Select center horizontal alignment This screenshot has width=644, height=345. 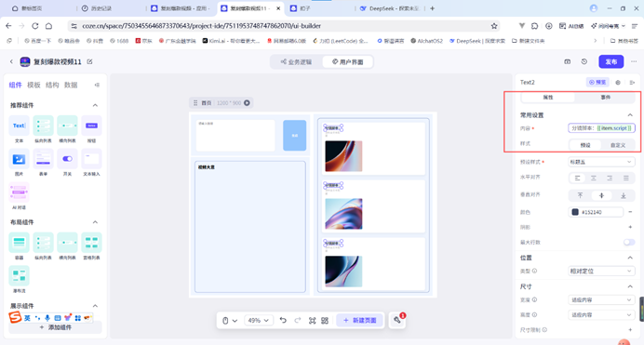point(594,178)
